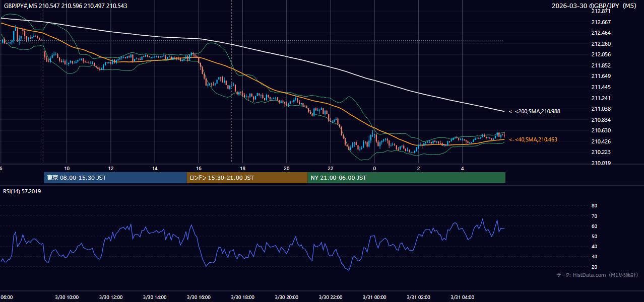
Task: Pick RSI level 20 on the RSI scale
Action: click(x=594, y=267)
